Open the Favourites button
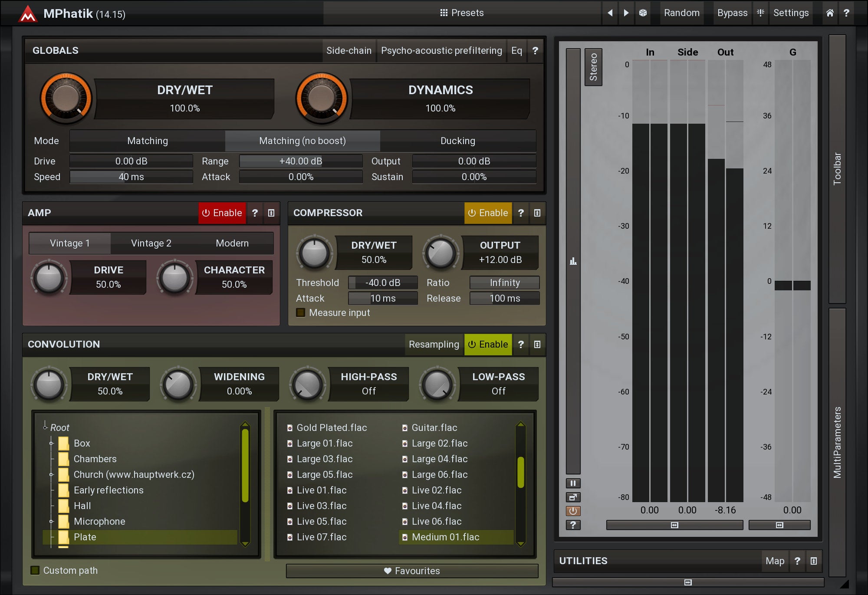The width and height of the screenshot is (868, 595). pos(412,571)
